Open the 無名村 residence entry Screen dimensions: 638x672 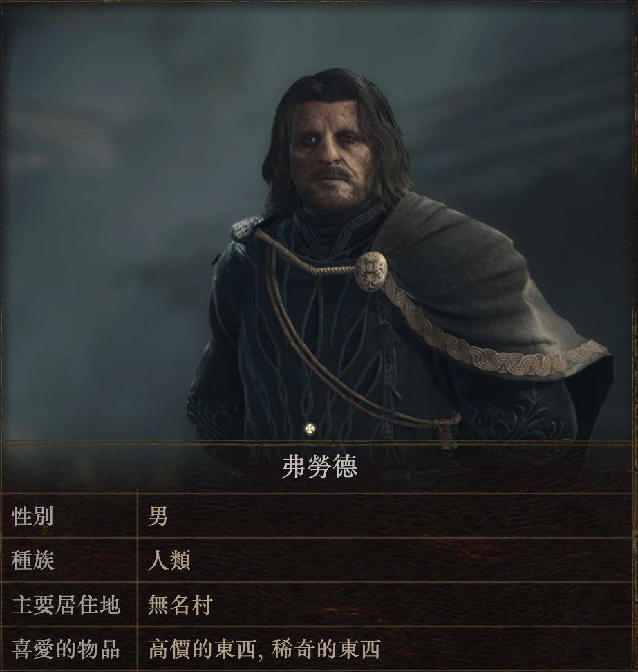[180, 605]
